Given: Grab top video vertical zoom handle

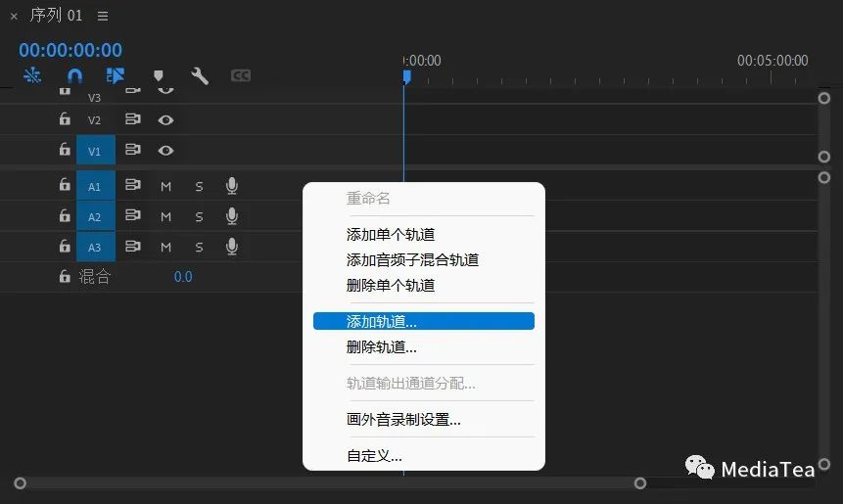Looking at the screenshot, I should click(823, 98).
